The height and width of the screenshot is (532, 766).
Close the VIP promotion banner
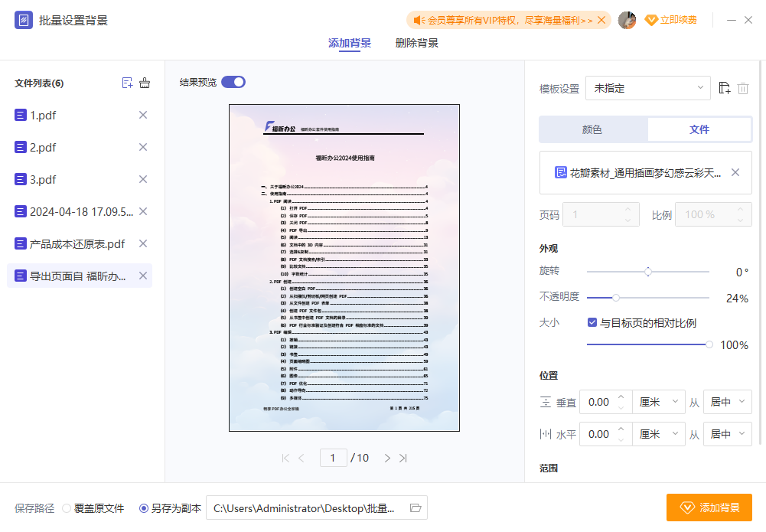[601, 20]
